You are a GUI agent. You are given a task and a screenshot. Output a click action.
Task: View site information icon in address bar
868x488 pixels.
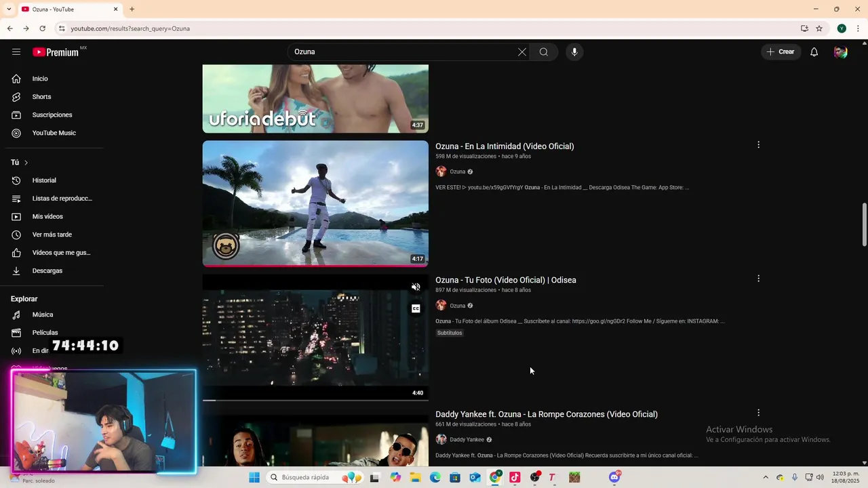coord(61,28)
